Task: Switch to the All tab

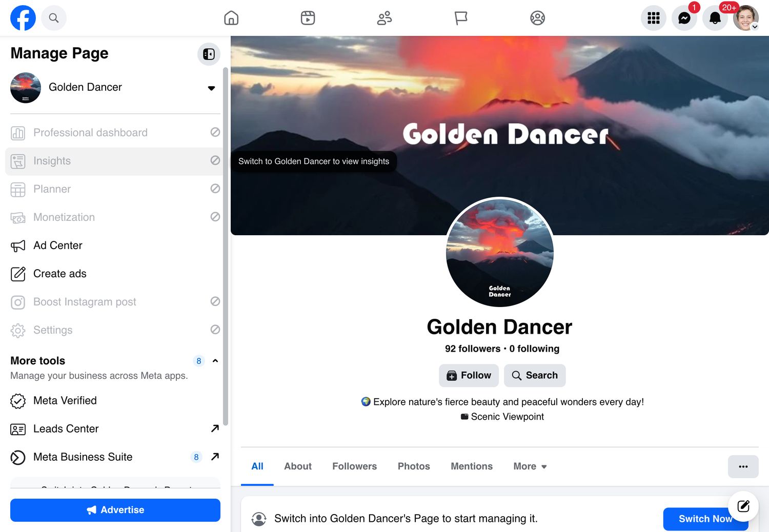Action: click(x=257, y=466)
